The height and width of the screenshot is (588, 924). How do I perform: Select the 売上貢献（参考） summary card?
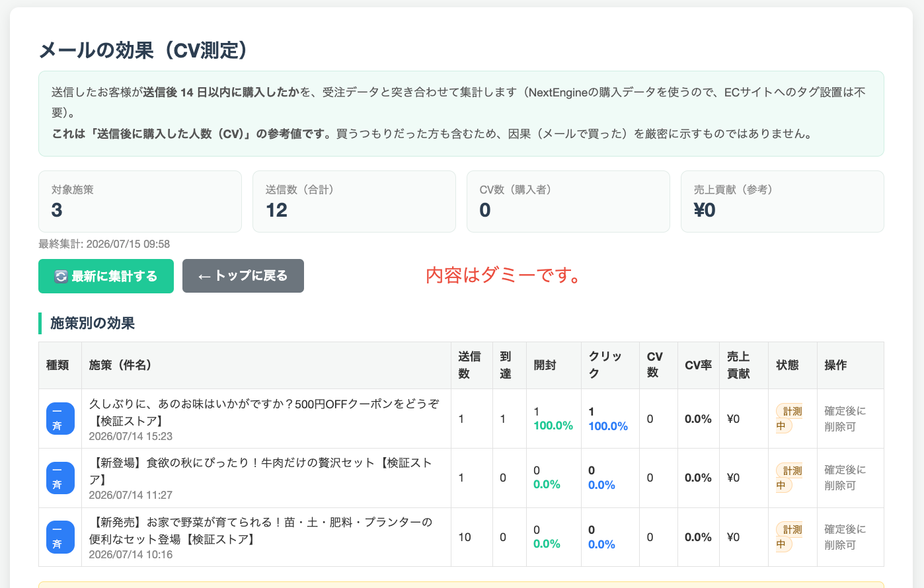coord(783,202)
